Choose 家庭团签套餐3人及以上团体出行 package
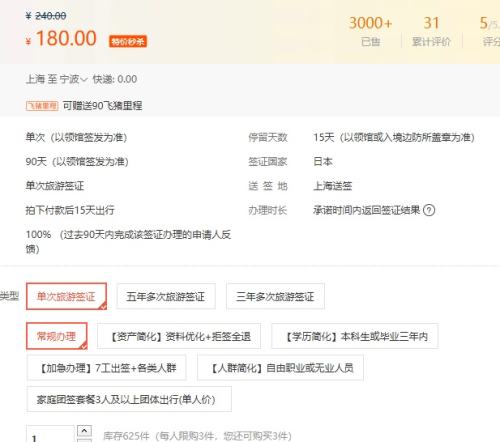The height and width of the screenshot is (442, 500). tap(129, 399)
